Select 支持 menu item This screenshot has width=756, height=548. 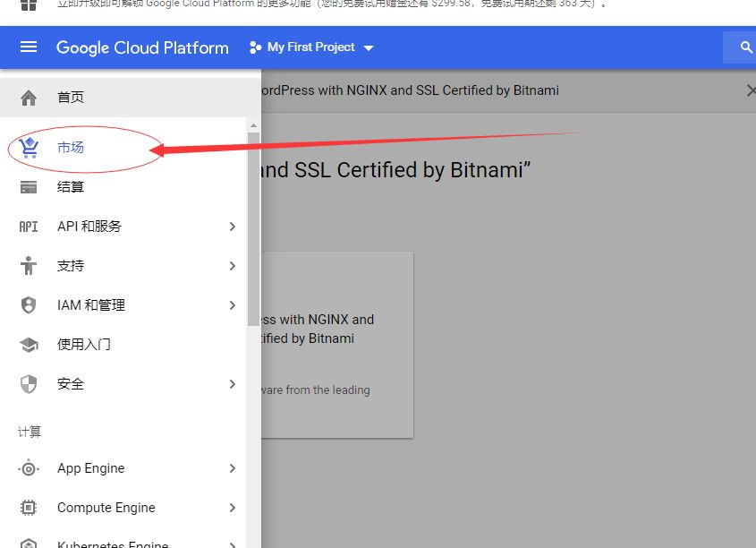coord(123,266)
